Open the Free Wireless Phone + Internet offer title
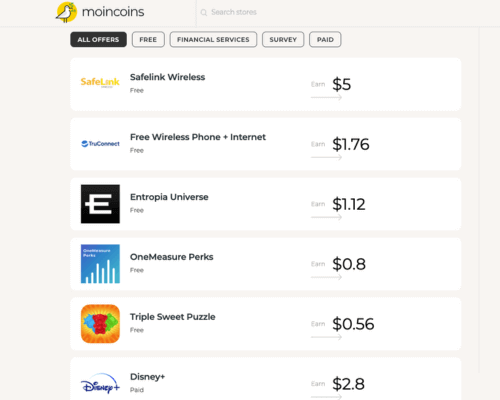The image size is (500, 400). [198, 137]
